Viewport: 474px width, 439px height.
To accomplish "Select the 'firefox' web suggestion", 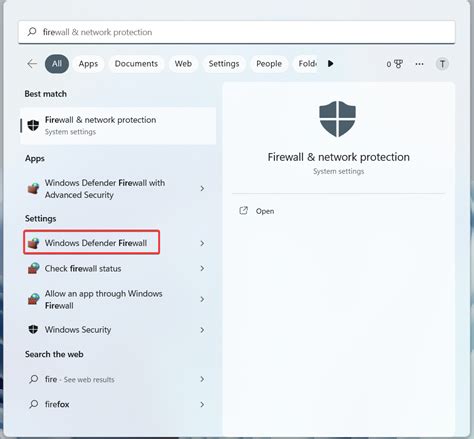I will click(x=118, y=404).
